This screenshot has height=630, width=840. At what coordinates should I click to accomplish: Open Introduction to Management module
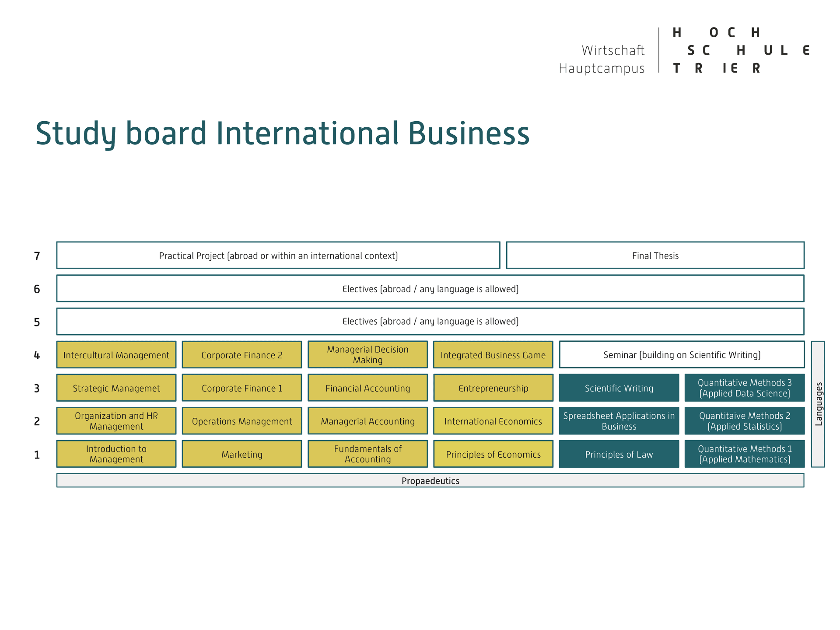click(x=116, y=454)
